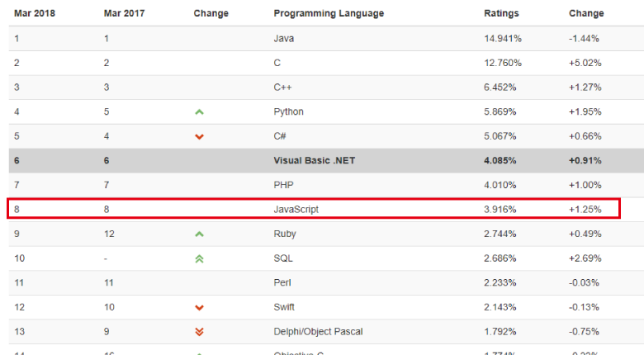Click the green up arrow in the Python row
Screen dimensions: 644x355
click(x=199, y=111)
